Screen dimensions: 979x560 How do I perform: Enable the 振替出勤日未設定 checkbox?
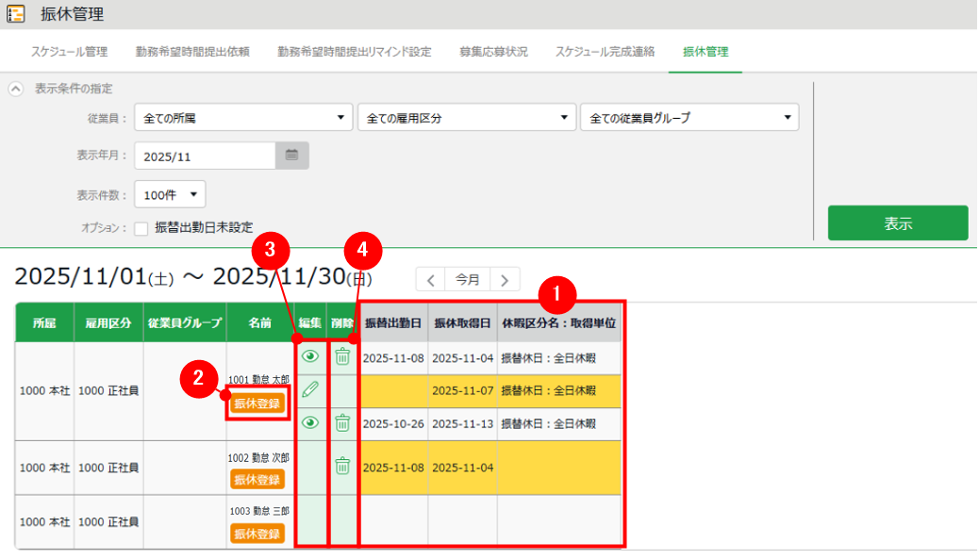click(140, 227)
